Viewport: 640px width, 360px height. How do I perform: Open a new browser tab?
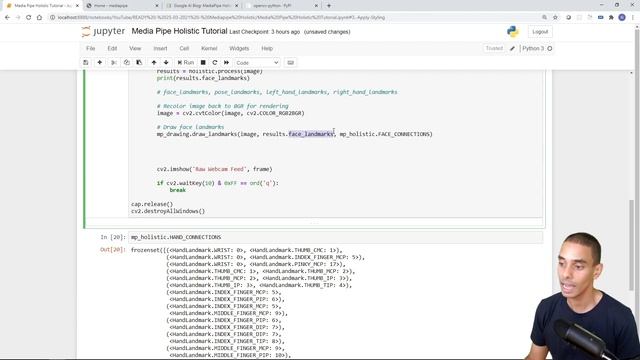tap(329, 6)
